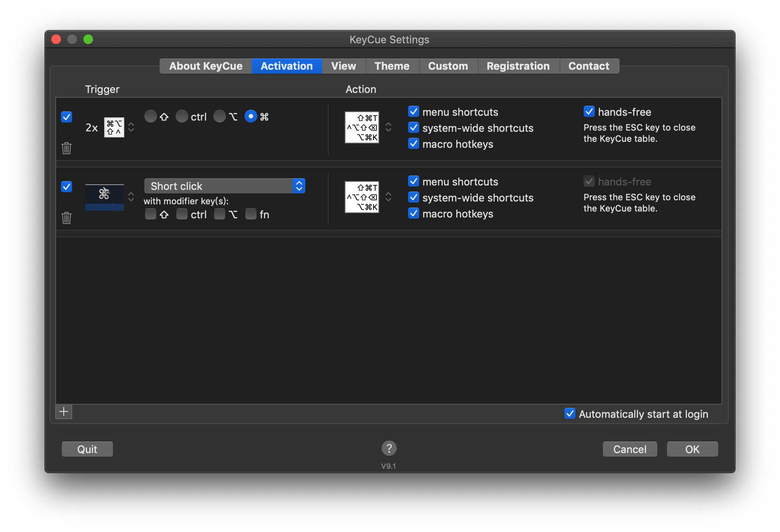Open help with the question mark button
Viewport: 780px width, 532px height.
(x=389, y=448)
